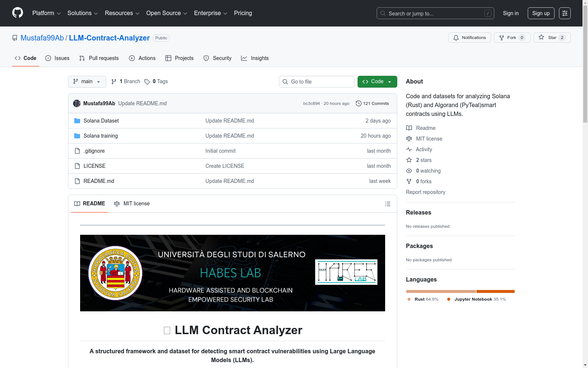This screenshot has width=588, height=368.
Task: Click the Rust 64.9% language link
Action: [423, 299]
